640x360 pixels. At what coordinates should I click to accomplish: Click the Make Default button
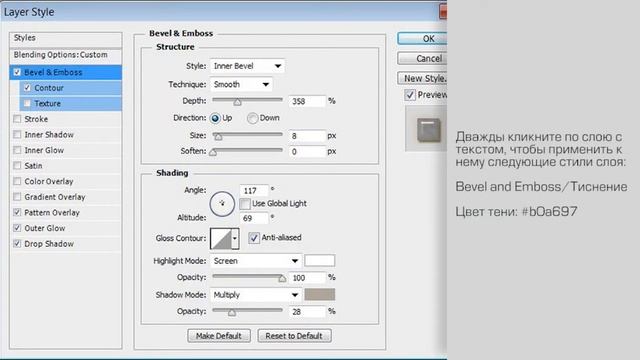(x=219, y=336)
